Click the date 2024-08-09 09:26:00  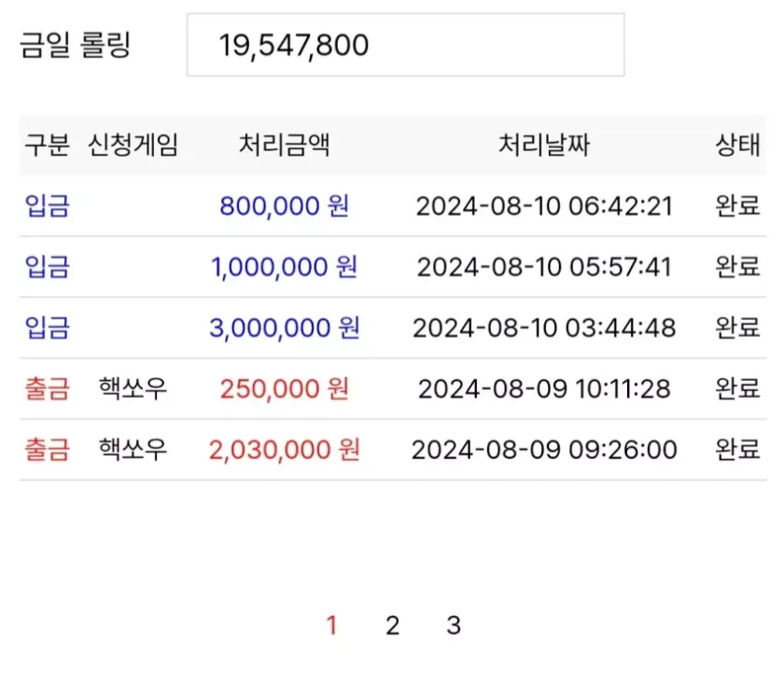pyautogui.click(x=544, y=450)
